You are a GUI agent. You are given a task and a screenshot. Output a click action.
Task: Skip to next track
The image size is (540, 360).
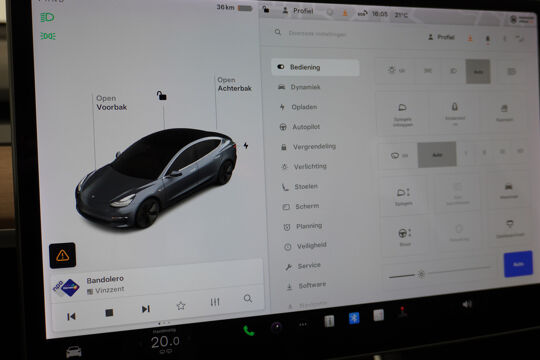click(x=146, y=309)
